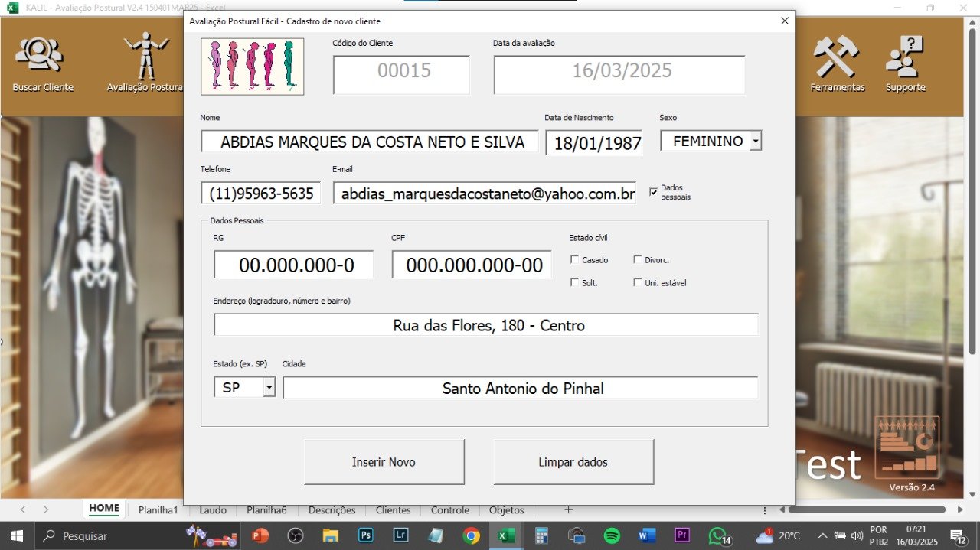Check the Casado marital status box

pyautogui.click(x=575, y=260)
